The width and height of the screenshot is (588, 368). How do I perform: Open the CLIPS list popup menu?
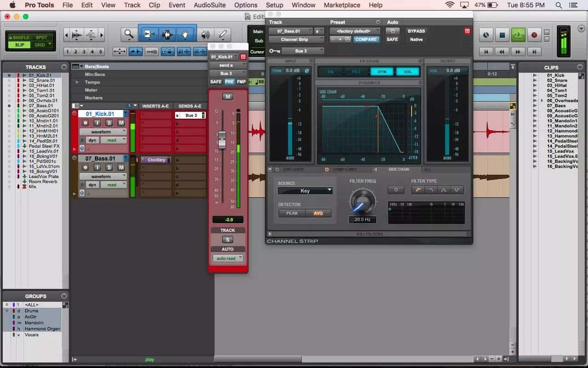click(579, 67)
